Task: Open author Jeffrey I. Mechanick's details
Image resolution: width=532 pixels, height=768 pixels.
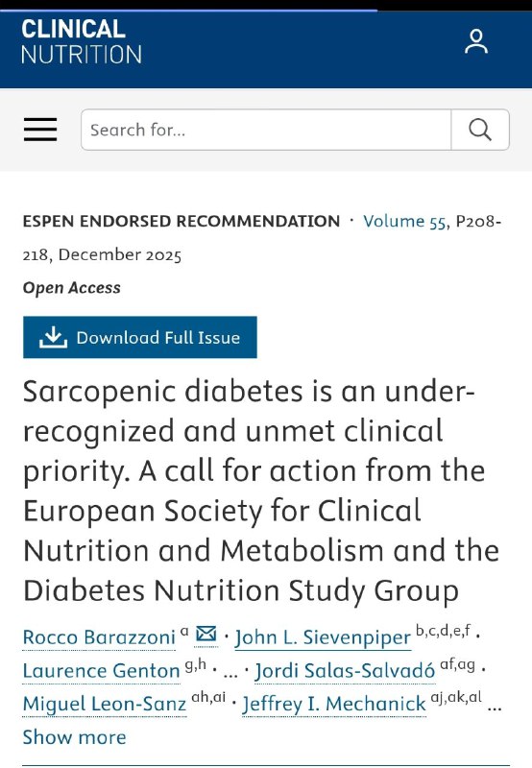Action: click(334, 705)
